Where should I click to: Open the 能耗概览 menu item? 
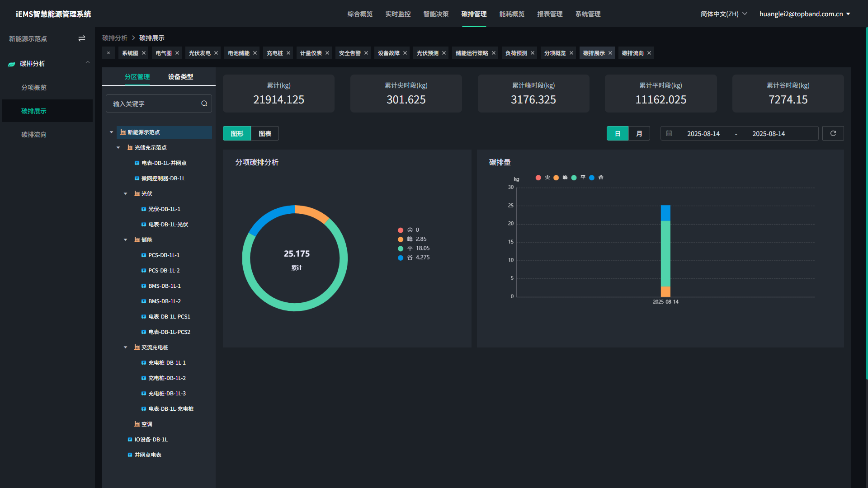[511, 14]
